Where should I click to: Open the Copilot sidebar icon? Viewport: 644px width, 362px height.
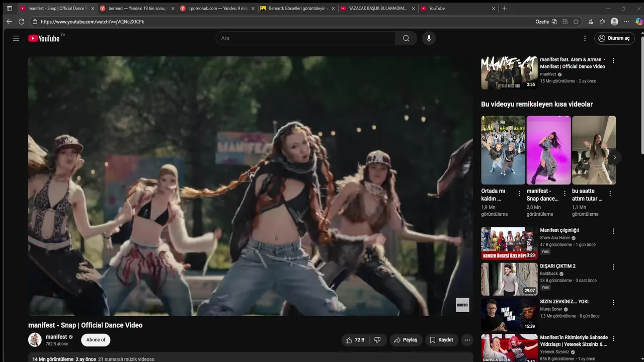pyautogui.click(x=639, y=22)
